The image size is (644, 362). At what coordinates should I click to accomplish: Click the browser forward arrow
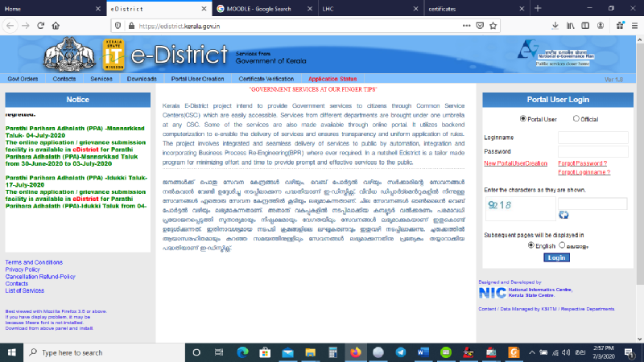click(x=26, y=26)
